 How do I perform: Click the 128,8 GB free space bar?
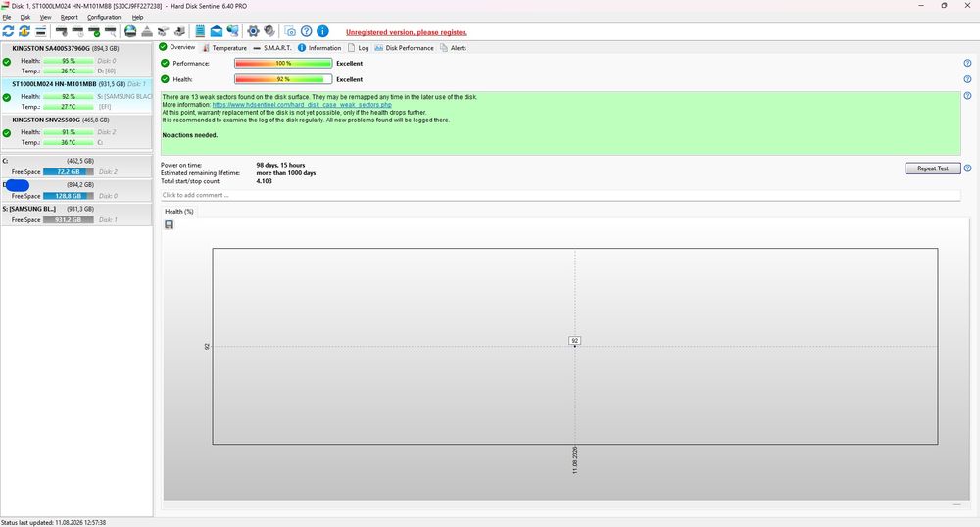pos(69,196)
